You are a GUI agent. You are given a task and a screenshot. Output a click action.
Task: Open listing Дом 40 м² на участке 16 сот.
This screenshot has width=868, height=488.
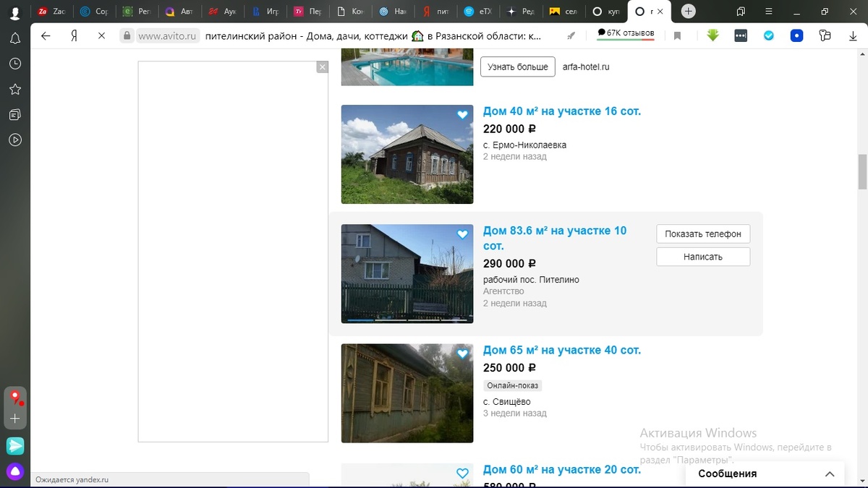(x=562, y=111)
